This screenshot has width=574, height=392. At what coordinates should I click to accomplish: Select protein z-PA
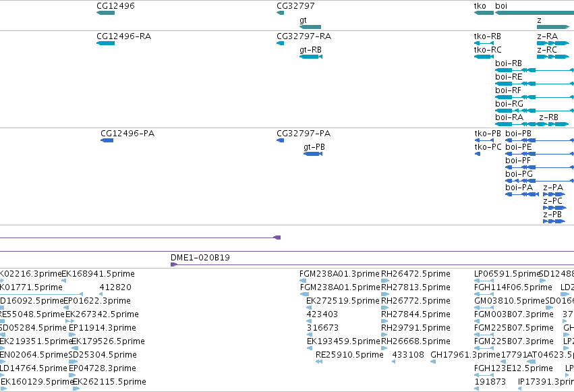pyautogui.click(x=554, y=195)
